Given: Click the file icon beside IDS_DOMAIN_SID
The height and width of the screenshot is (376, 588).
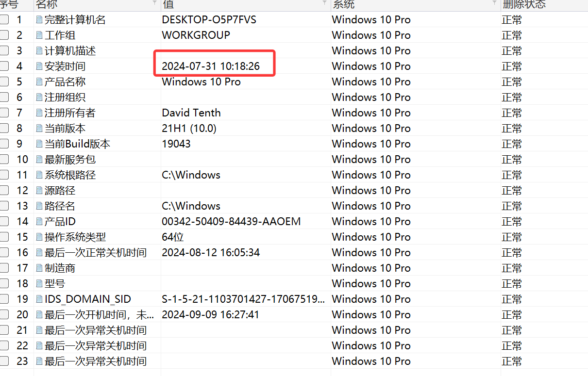Looking at the screenshot, I should pos(39,299).
